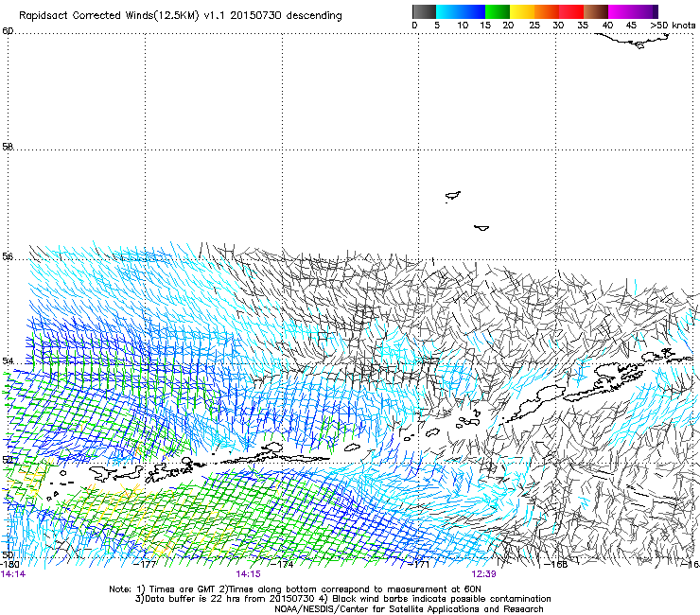700x615 pixels.
Task: Click the cyan 5-10 knots legend color
Action: (x=447, y=11)
